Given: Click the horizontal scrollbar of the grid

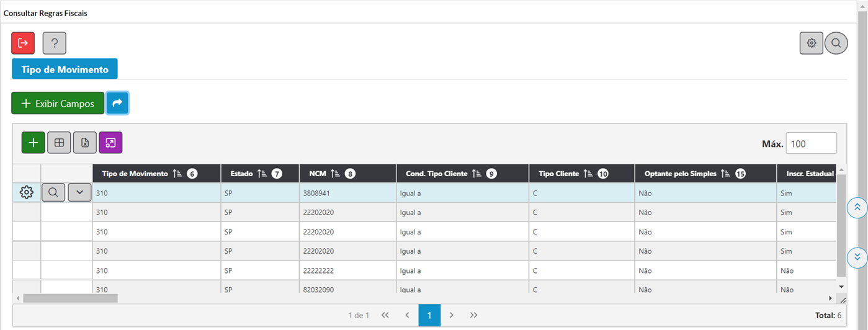Looking at the screenshot, I should [69, 298].
